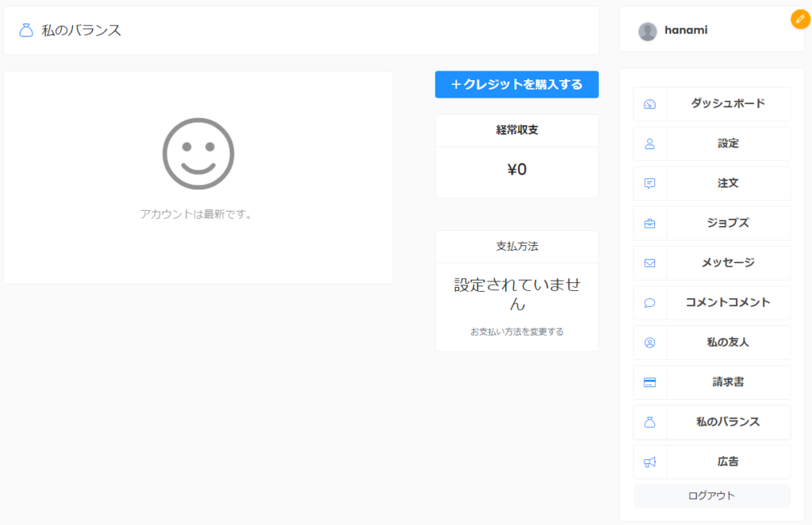The width and height of the screenshot is (812, 525).
Task: Open the 設定 menu item
Action: coord(727,144)
